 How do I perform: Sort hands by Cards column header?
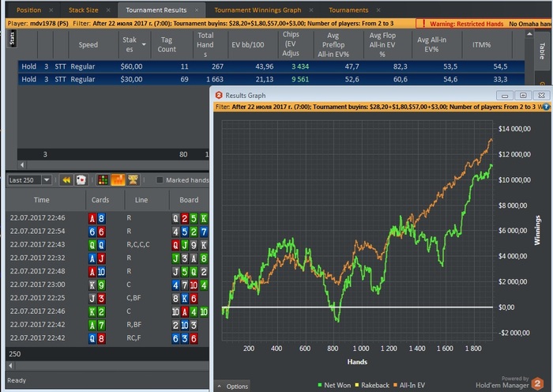(x=100, y=200)
